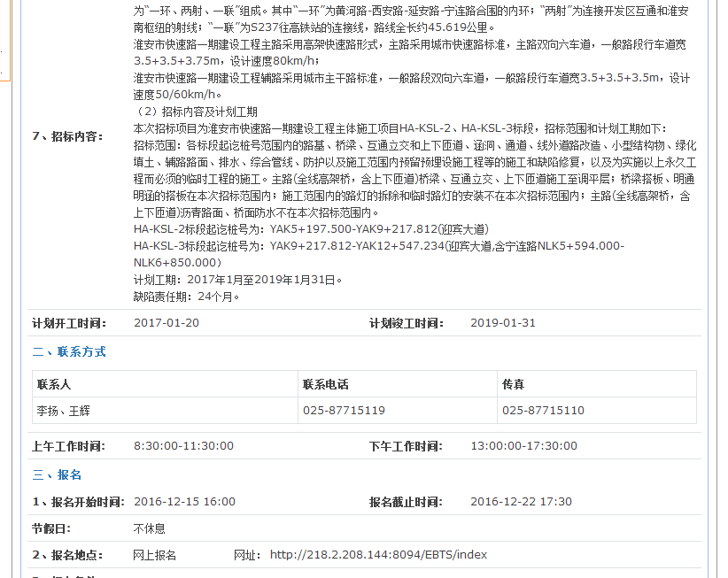728x578 pixels.
Task: Click registration deadline 2016-12-22 17:30
Action: 521,501
